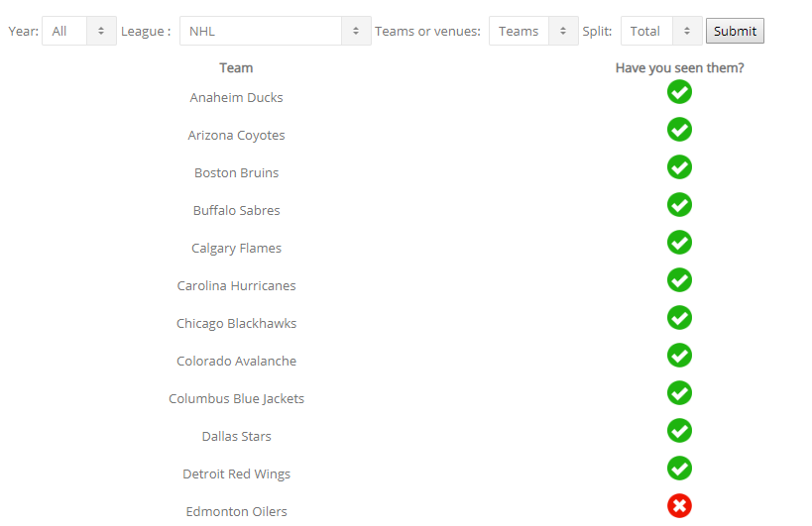The width and height of the screenshot is (812, 526).
Task: Click green check icon for Detroit Red Wings
Action: click(679, 469)
